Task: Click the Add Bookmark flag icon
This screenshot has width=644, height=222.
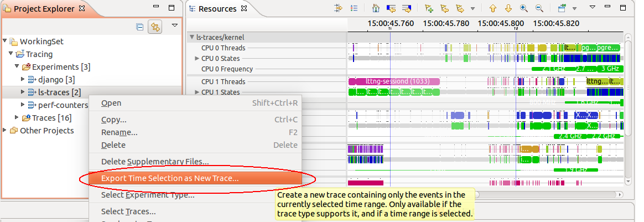Action: pyautogui.click(x=429, y=9)
